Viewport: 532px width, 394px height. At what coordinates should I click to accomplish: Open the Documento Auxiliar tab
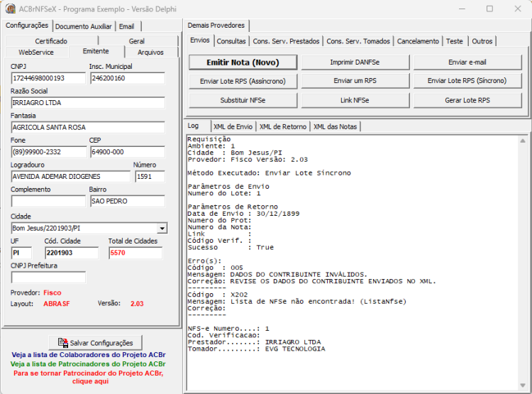(x=84, y=26)
